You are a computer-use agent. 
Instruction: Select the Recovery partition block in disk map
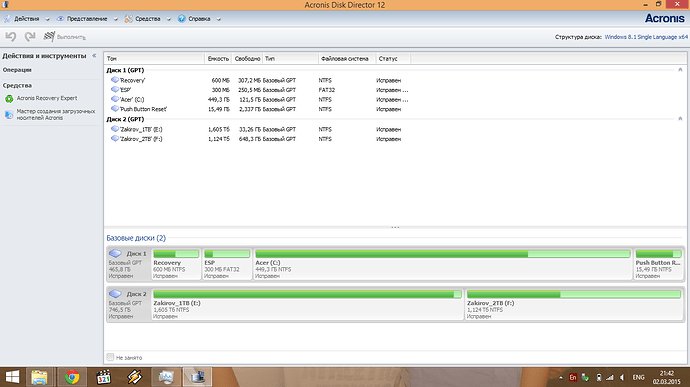(176, 264)
